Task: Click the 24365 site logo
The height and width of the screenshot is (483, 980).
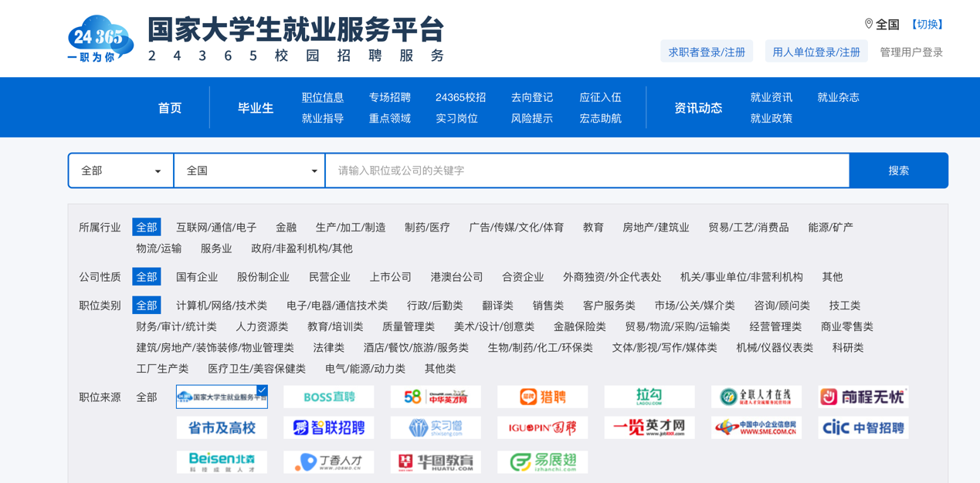Action: 100,39
